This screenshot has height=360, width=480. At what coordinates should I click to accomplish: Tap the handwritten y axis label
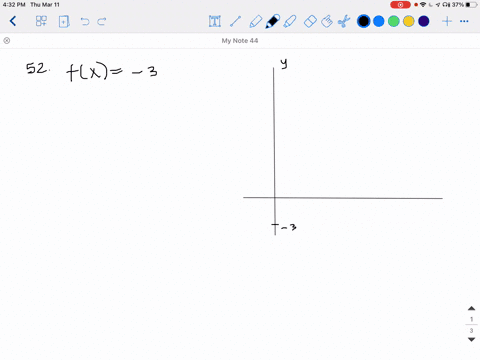click(284, 63)
